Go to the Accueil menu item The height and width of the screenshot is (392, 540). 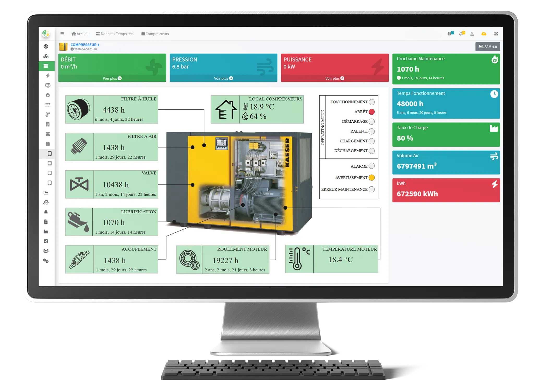coord(80,34)
